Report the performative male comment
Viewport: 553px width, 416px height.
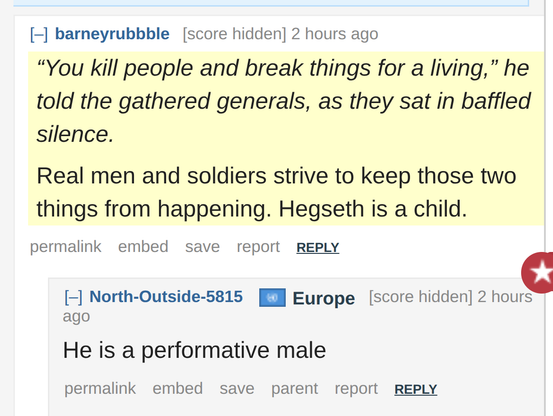click(356, 389)
